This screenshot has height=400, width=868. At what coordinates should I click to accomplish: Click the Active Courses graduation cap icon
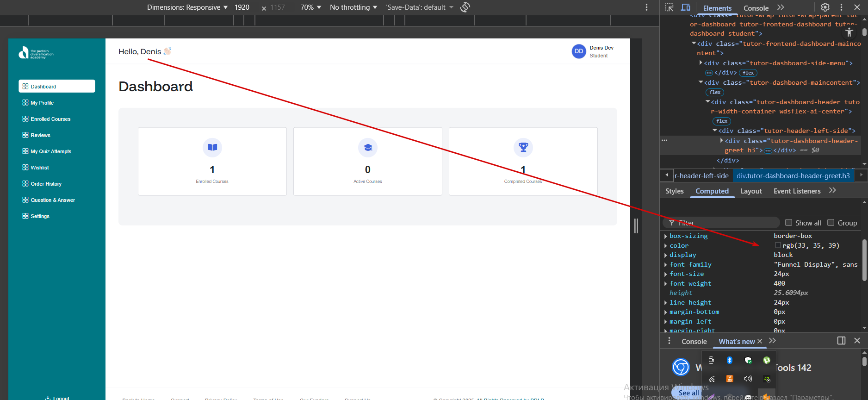[368, 148]
